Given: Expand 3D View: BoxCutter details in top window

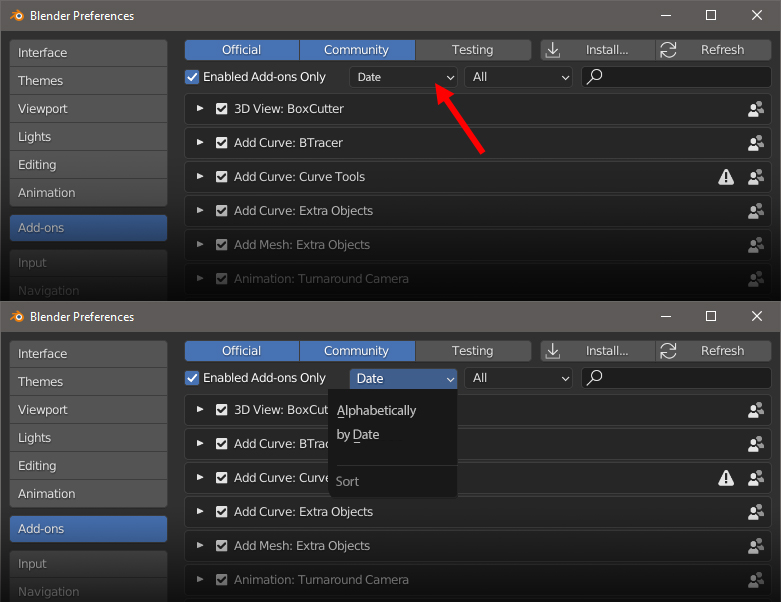Looking at the screenshot, I should 200,108.
